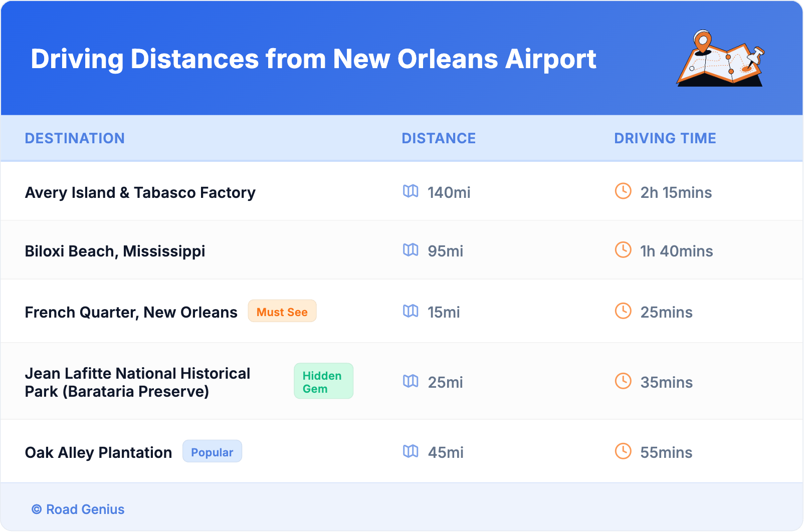Click the clock icon beside 55mins
Viewport: 804px width, 532px height.
coord(623,451)
